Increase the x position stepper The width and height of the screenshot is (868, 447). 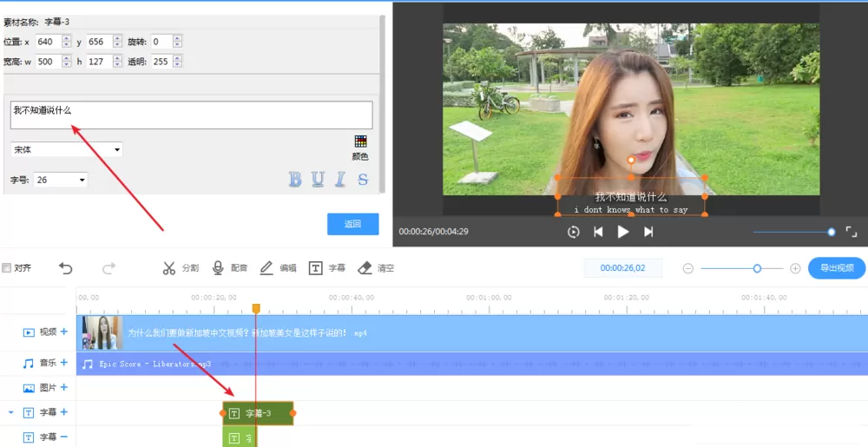click(67, 38)
